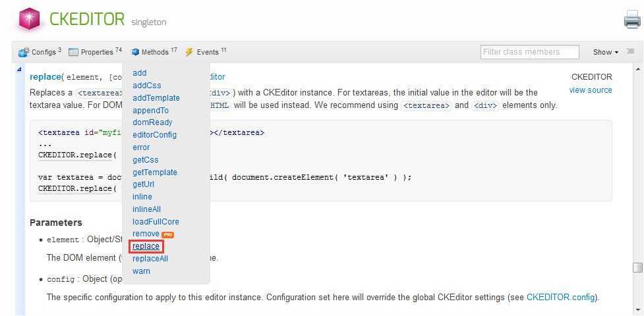Pick loadFullCore in the methods dropdown
644x316 pixels.
(x=156, y=222)
